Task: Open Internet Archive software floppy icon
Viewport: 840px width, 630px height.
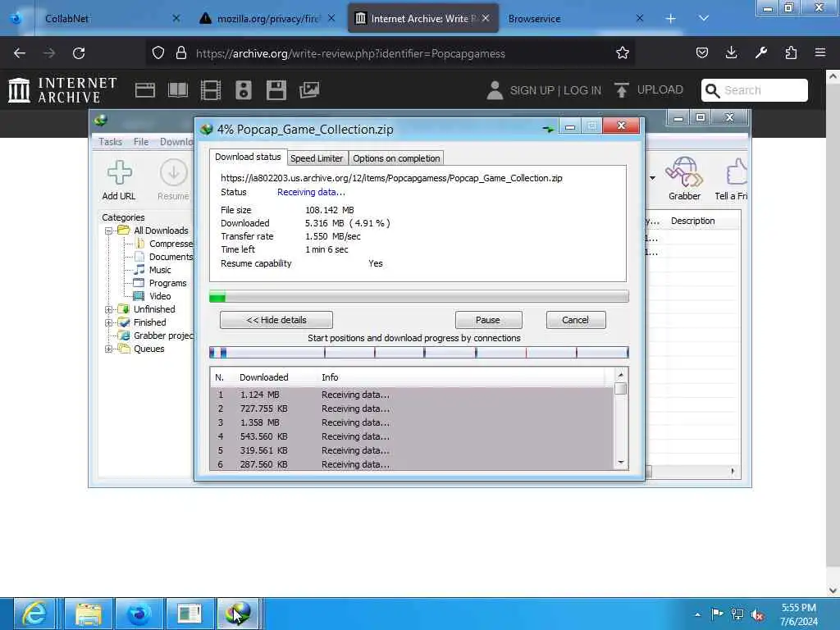Action: (x=276, y=90)
